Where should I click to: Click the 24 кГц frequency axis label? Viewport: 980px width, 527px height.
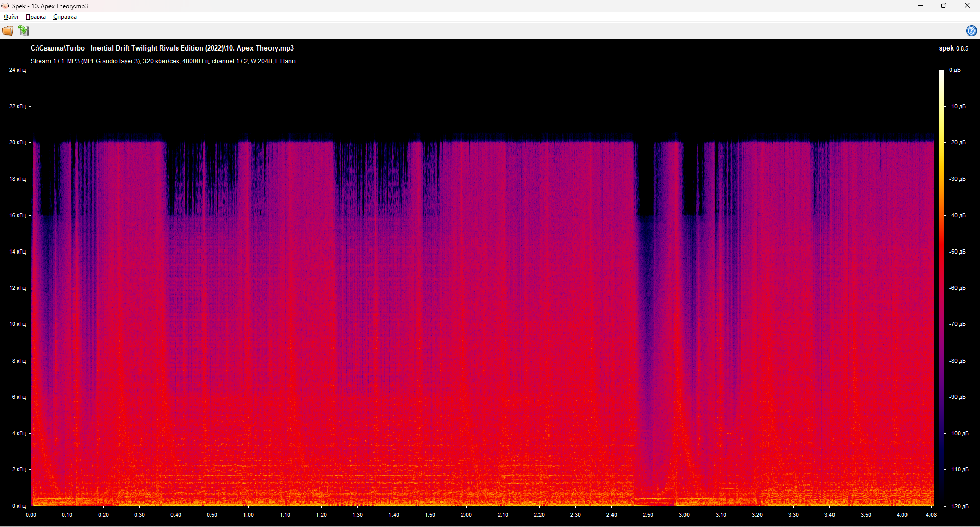17,70
